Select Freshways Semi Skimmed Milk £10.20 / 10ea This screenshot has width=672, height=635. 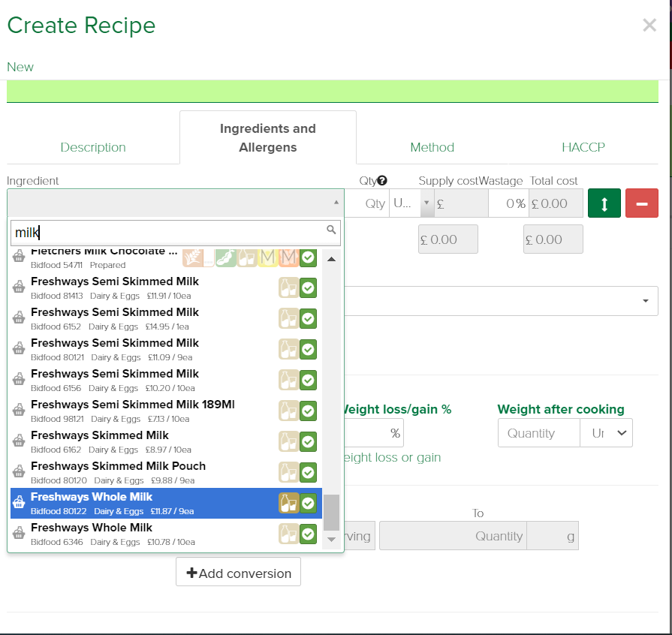coord(166,380)
